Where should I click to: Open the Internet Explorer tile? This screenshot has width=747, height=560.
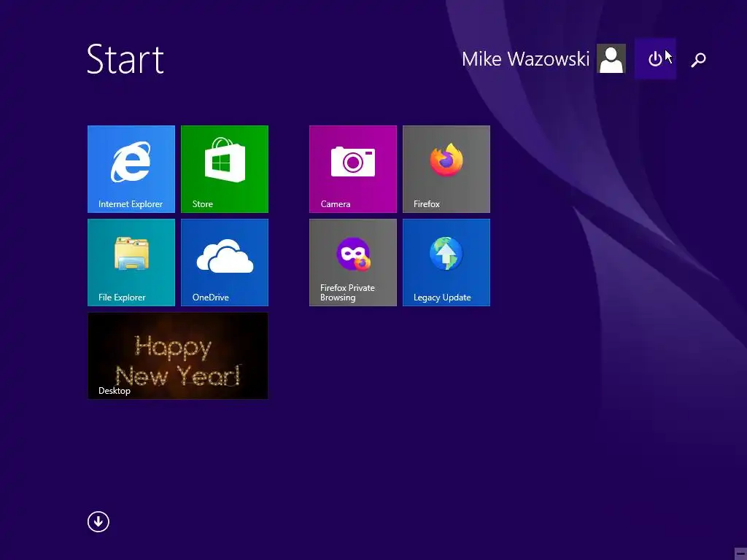[131, 169]
